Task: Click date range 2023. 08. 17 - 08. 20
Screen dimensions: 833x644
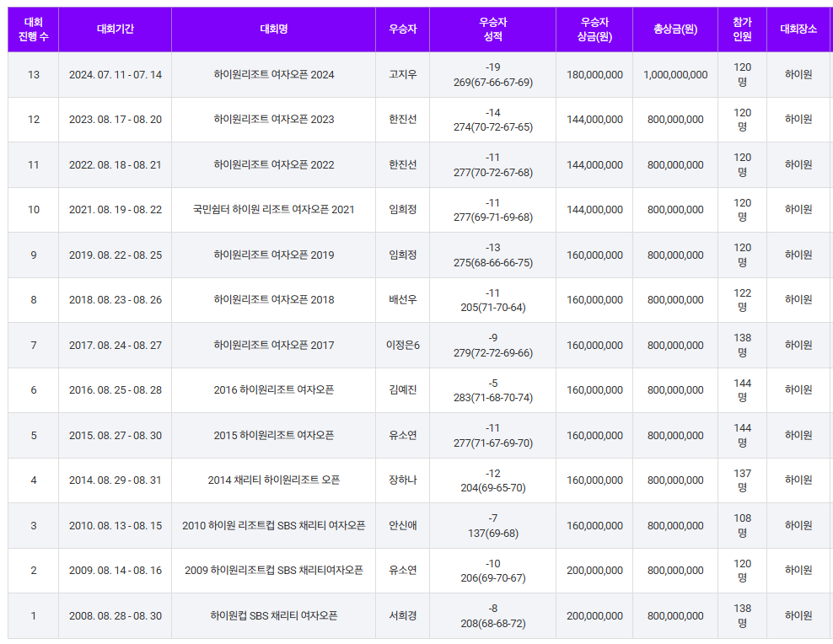Action: 116,120
